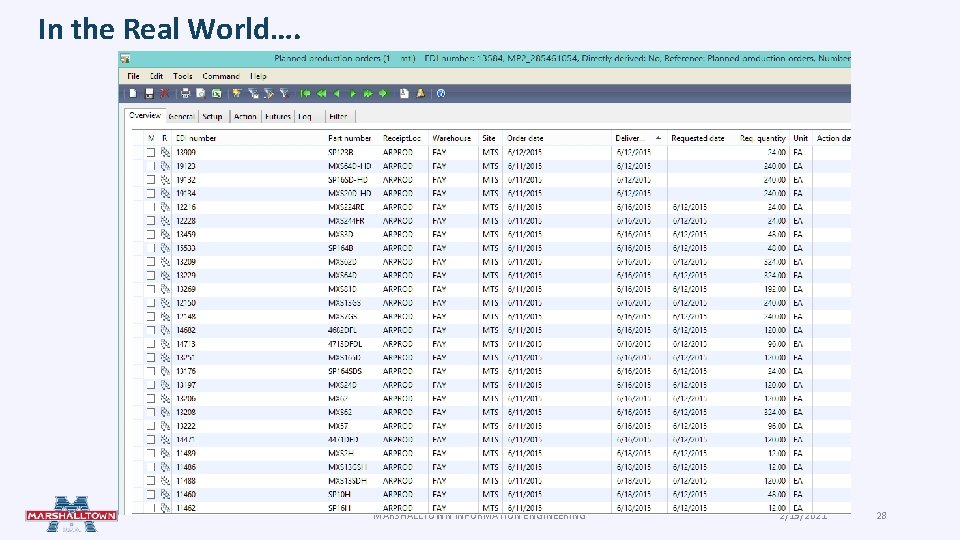This screenshot has width=960, height=540.
Task: Jump to last record green arrow
Action: pos(384,94)
